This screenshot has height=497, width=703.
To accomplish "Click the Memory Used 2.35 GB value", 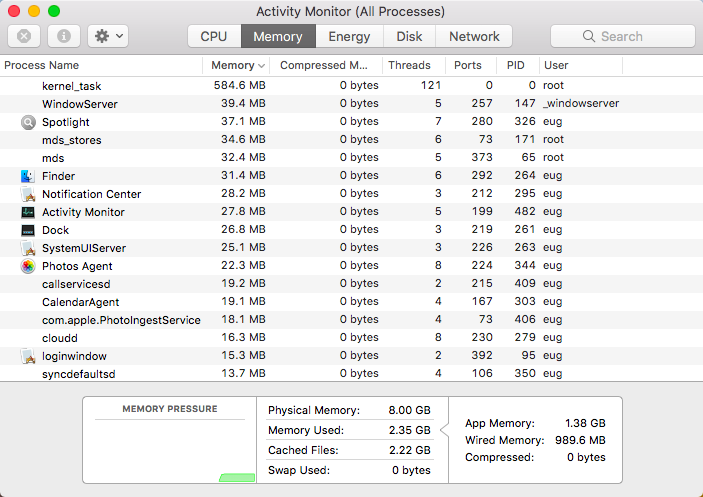I will (x=409, y=430).
